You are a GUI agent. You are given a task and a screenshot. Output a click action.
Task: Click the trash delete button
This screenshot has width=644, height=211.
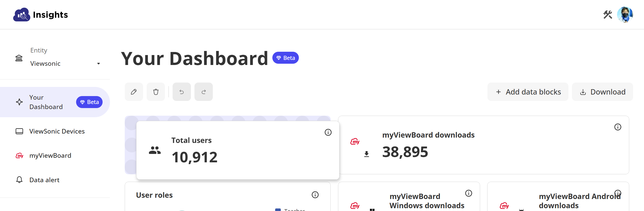[x=156, y=92]
